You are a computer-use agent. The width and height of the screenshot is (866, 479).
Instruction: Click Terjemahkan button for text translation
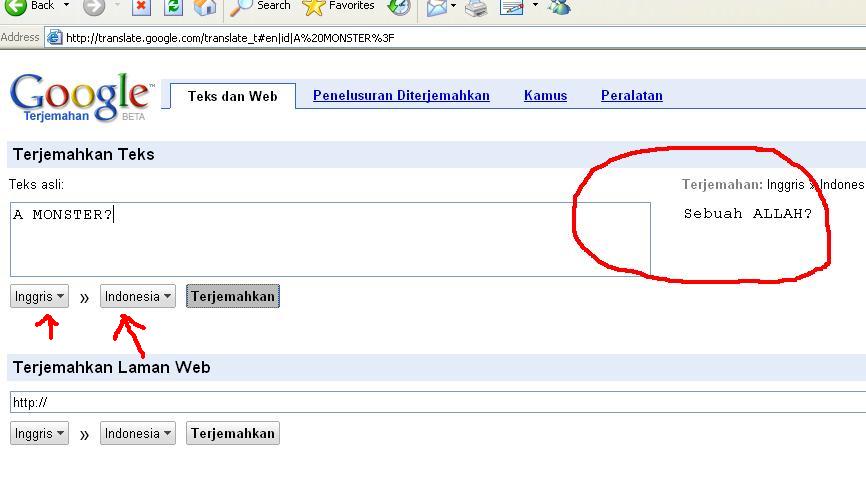[x=233, y=297]
